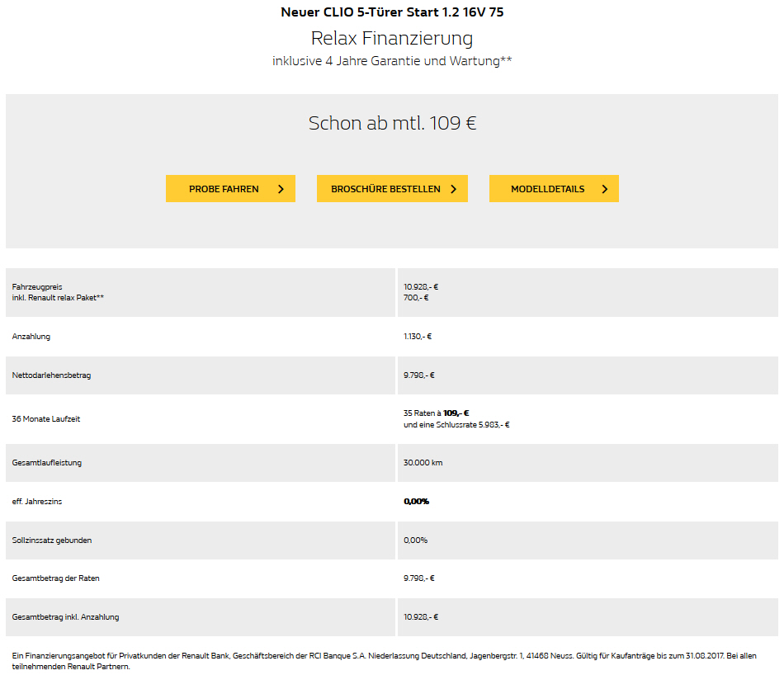Click the 'Relax Finanzierung' heading
The width and height of the screenshot is (784, 675).
[x=392, y=39]
